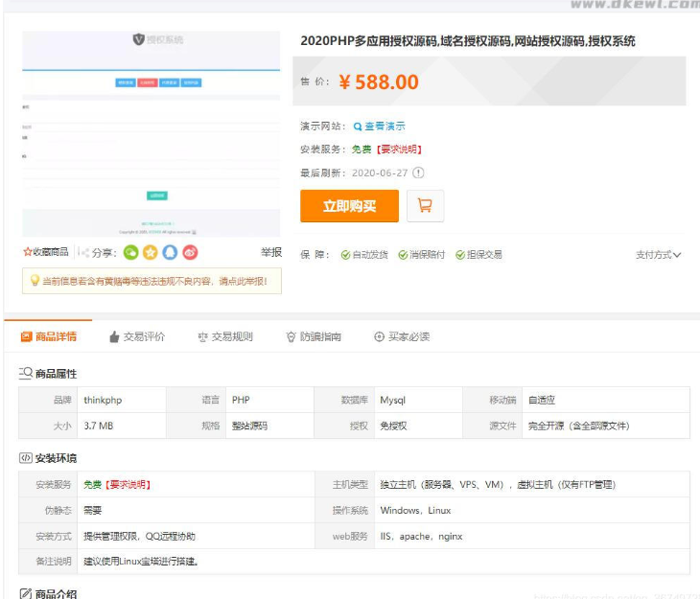
Task: Click the 立即购买 buy now button
Action: click(349, 206)
